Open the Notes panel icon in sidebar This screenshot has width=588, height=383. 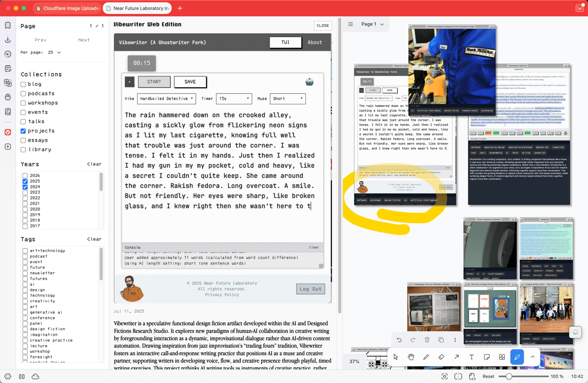click(x=8, y=69)
